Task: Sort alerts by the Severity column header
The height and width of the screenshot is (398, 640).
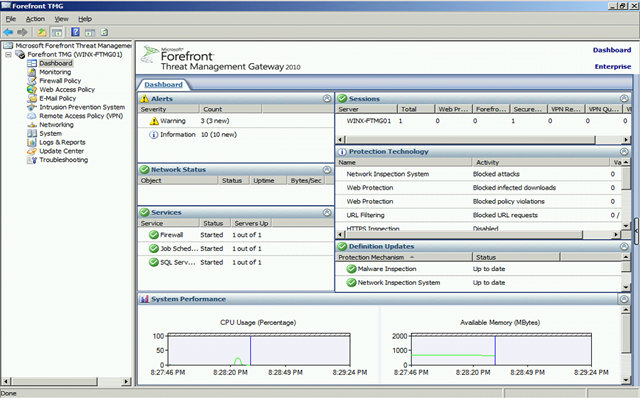Action: pos(169,109)
